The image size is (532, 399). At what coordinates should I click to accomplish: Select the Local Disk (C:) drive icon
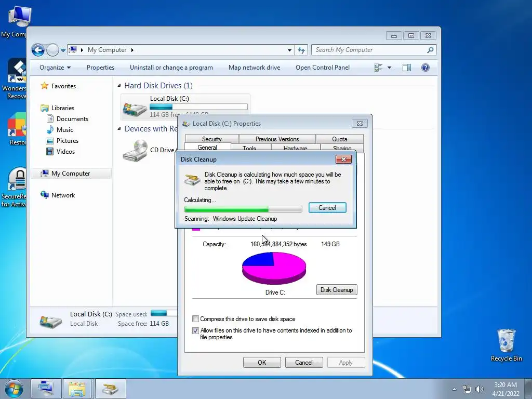point(135,109)
